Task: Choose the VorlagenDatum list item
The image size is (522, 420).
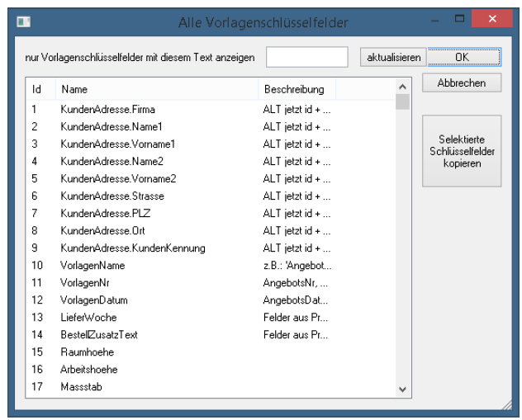Action: (x=93, y=300)
